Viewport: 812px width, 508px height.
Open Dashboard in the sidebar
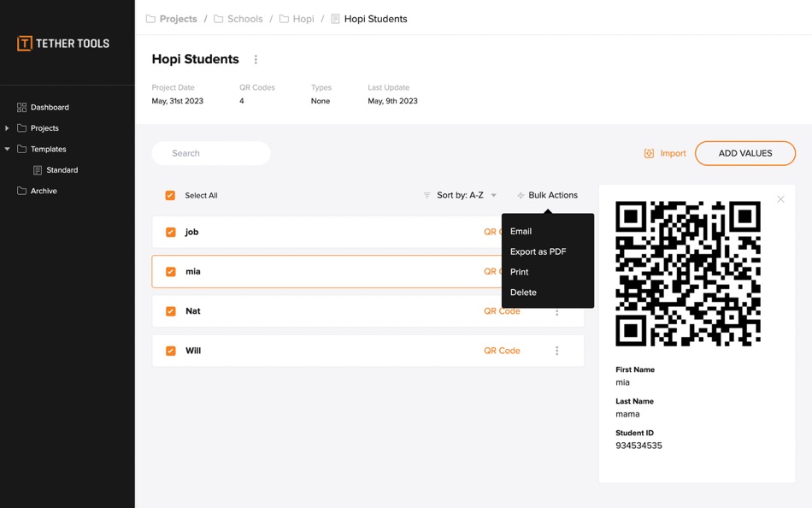(x=50, y=107)
